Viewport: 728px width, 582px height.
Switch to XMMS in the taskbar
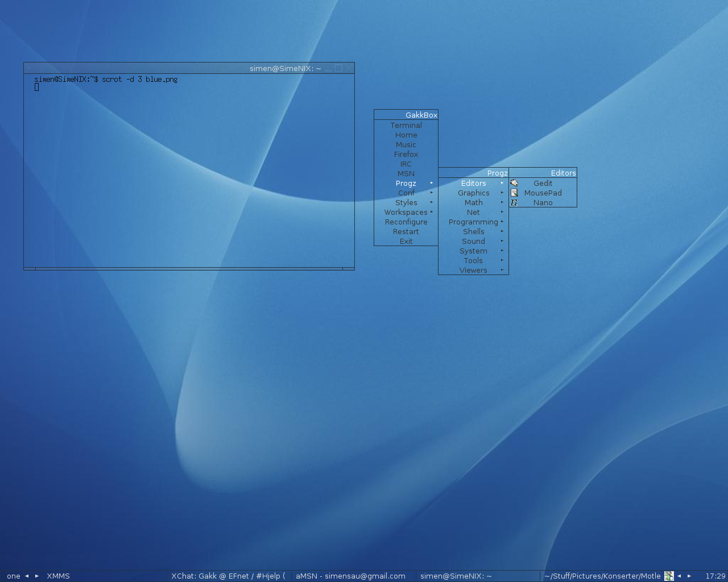coord(105,576)
